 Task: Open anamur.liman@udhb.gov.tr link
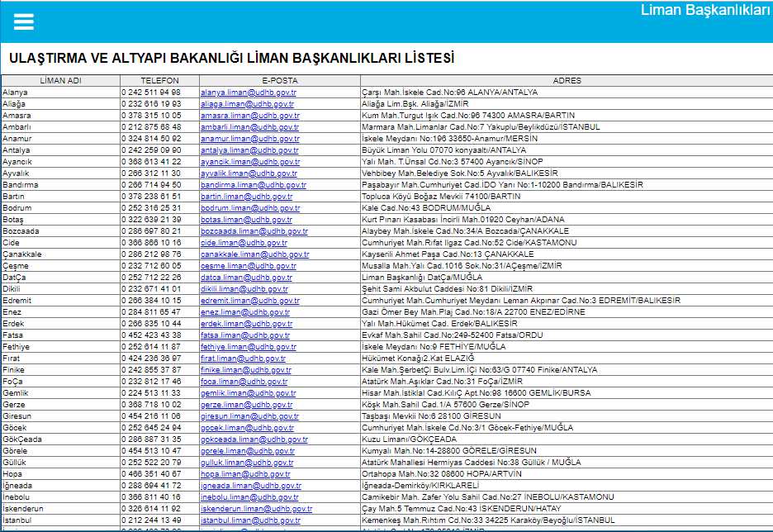[x=250, y=139]
